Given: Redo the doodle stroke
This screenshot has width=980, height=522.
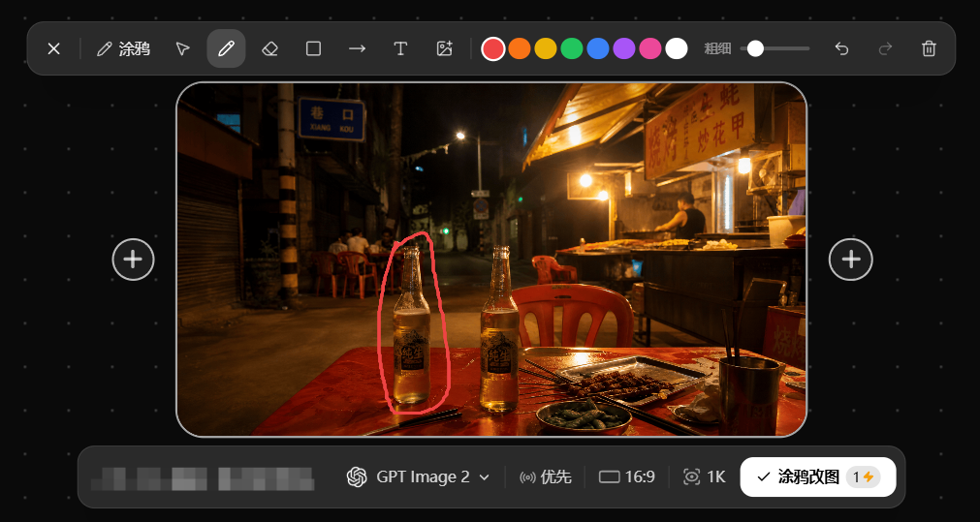Looking at the screenshot, I should [x=886, y=48].
